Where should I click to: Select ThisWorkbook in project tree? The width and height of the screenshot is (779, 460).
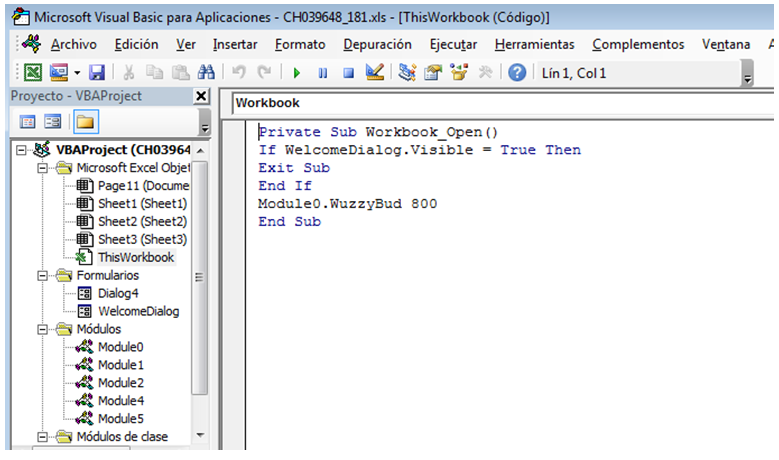pos(136,257)
